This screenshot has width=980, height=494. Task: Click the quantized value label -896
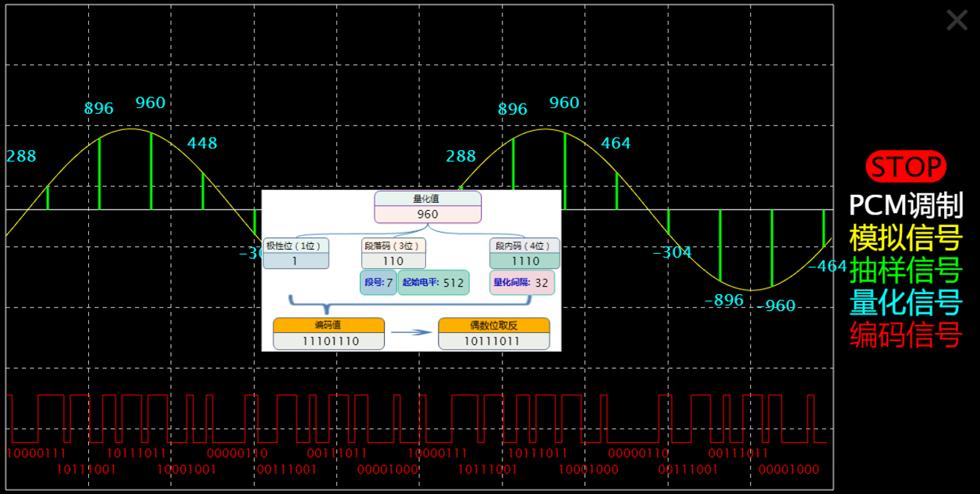tap(724, 301)
